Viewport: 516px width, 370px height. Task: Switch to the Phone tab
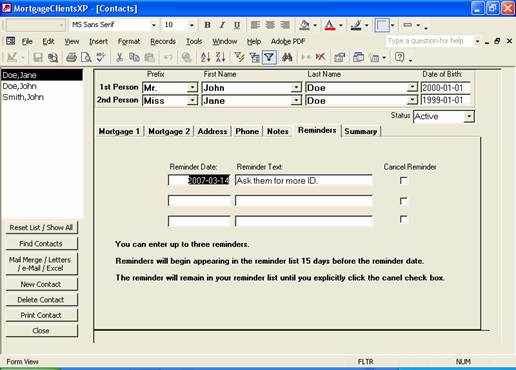click(247, 131)
